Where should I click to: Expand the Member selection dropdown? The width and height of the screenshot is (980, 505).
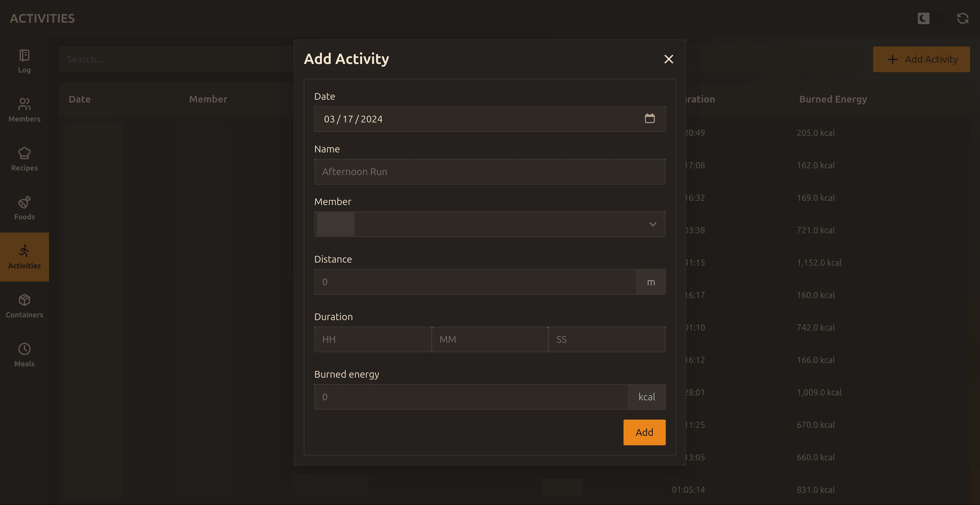coord(490,224)
